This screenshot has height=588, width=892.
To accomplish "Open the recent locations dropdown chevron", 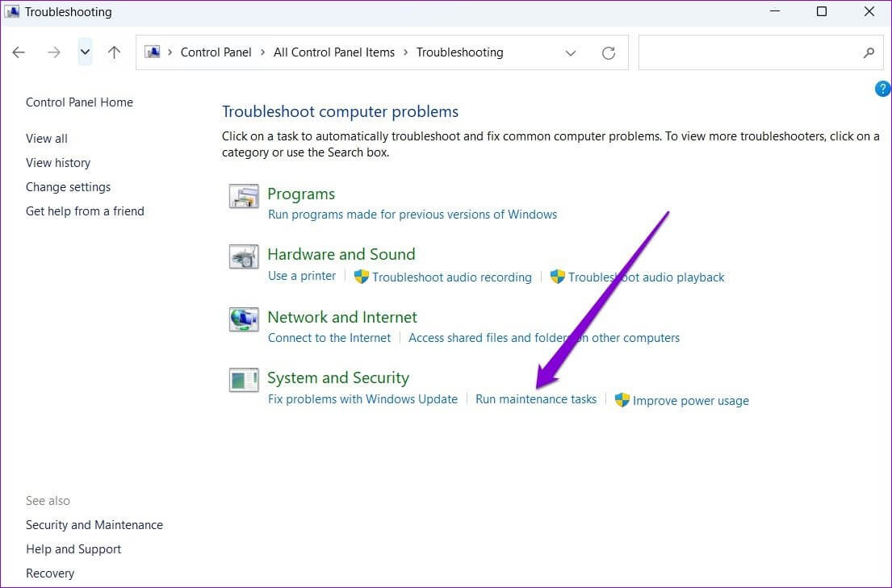I will pyautogui.click(x=85, y=52).
